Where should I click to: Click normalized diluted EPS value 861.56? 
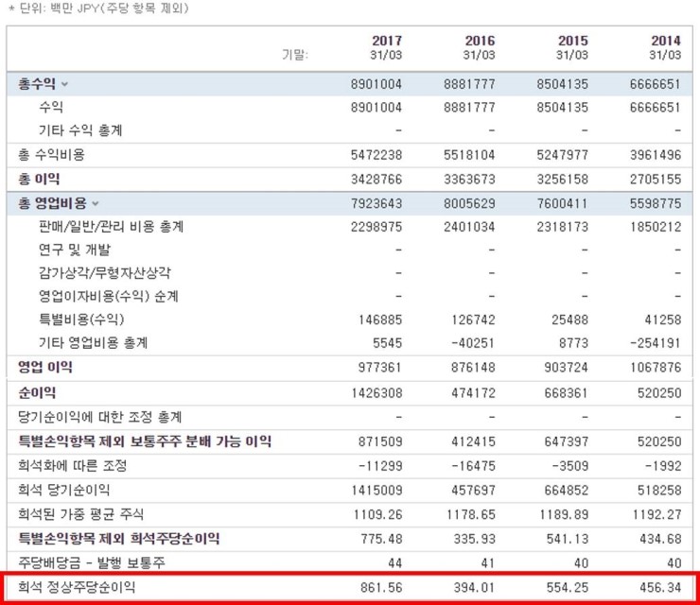[x=382, y=588]
